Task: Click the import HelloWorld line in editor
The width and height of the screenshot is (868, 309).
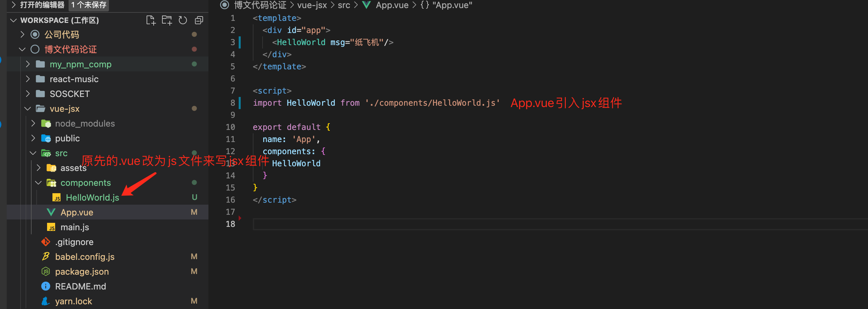Action: [376, 103]
